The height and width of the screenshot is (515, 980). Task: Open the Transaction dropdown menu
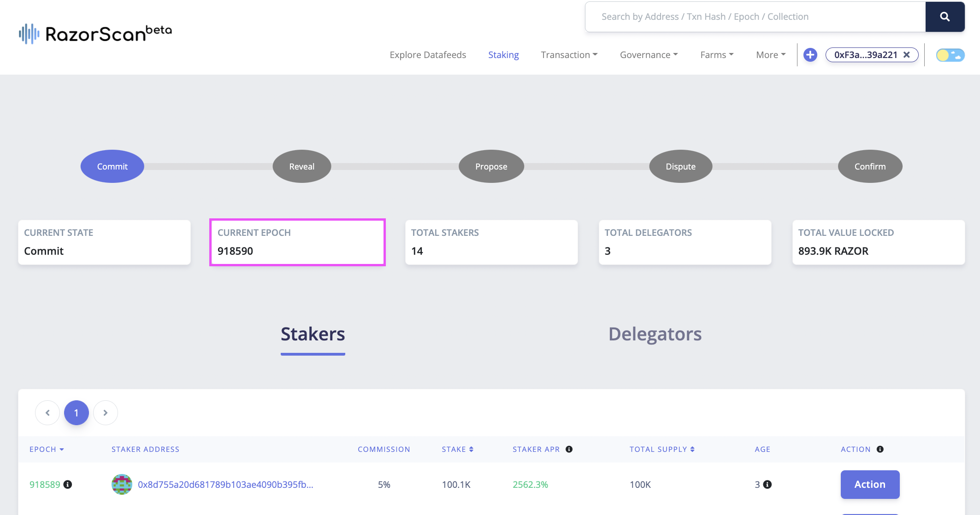[569, 55]
